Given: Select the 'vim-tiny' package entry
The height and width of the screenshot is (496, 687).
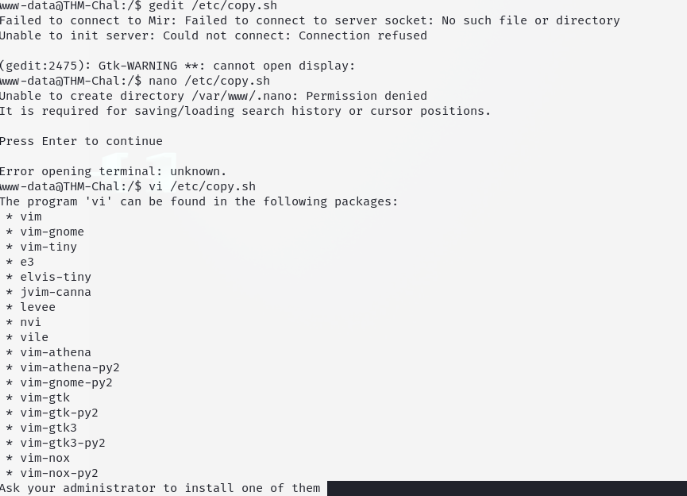Looking at the screenshot, I should [48, 247].
